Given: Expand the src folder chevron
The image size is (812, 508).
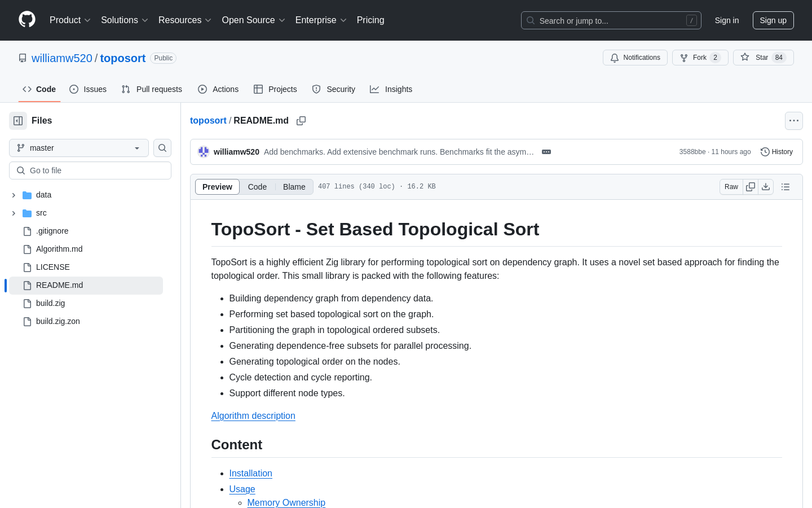Looking at the screenshot, I should [14, 213].
